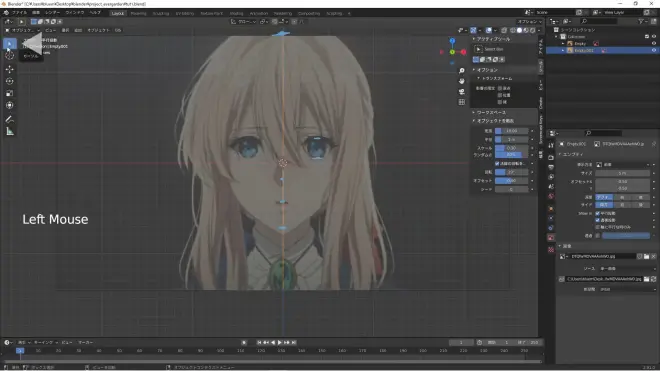Open the Tool properties tab icon
660x371 pixels.
551,146
